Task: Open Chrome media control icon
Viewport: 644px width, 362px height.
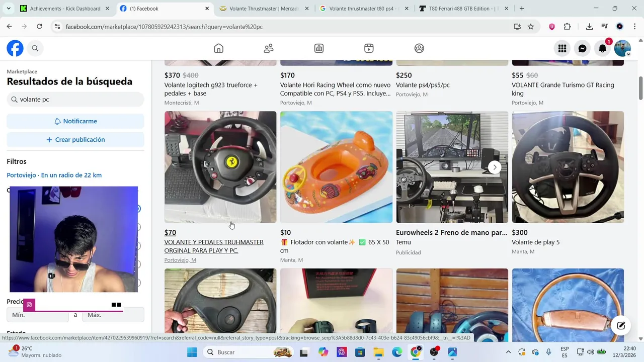Action: (x=604, y=27)
